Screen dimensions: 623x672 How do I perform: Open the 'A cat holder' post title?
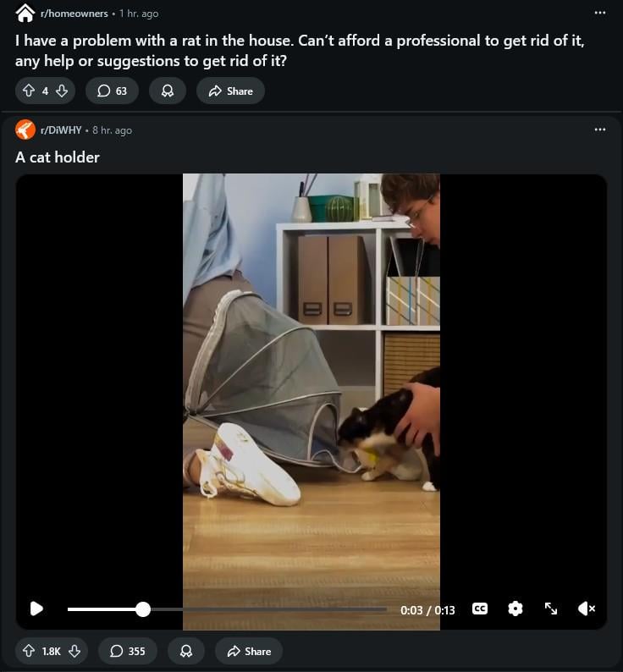click(58, 157)
